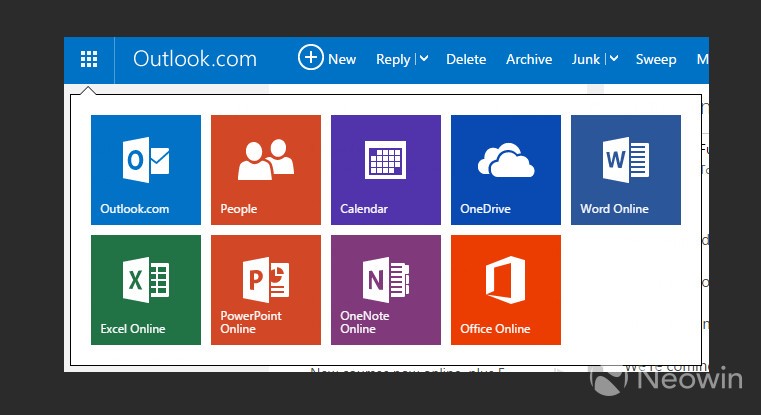The height and width of the screenshot is (415, 761).
Task: Click the Reply button
Action: (392, 59)
